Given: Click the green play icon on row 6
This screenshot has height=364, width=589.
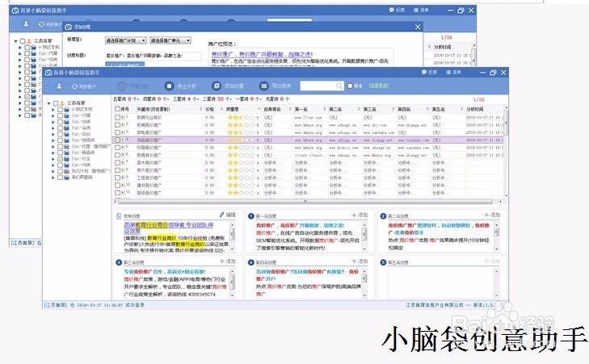Looking at the screenshot, I should pyautogui.click(x=123, y=155).
